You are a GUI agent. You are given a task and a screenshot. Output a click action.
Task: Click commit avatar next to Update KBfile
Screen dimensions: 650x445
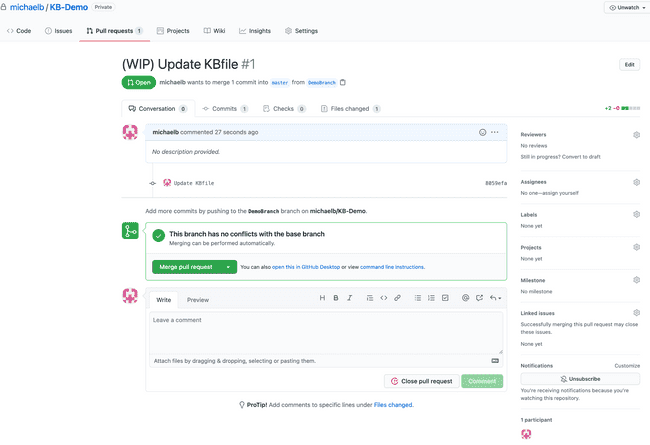(167, 182)
